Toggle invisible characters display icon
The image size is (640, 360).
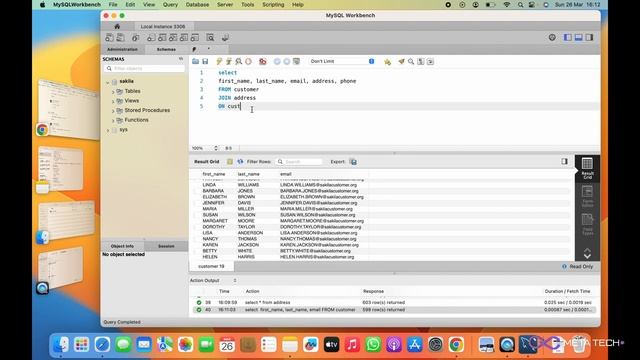pyautogui.click(x=421, y=61)
